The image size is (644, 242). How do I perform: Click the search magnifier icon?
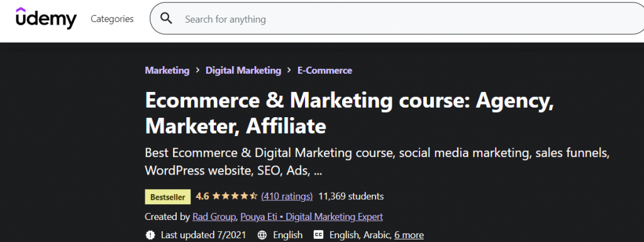point(166,18)
